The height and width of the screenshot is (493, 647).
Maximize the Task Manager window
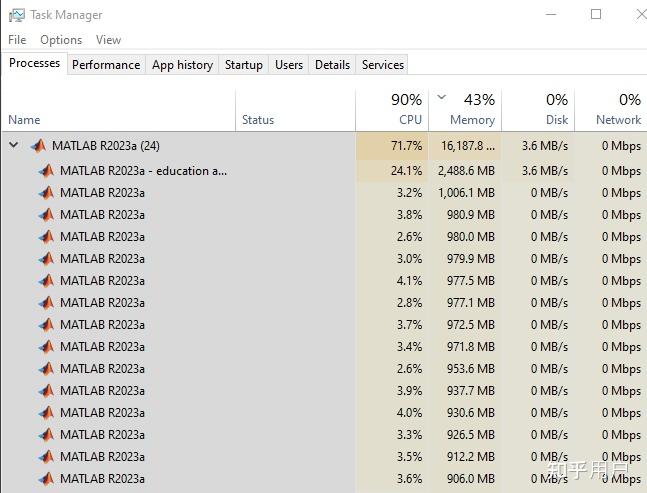click(x=596, y=14)
